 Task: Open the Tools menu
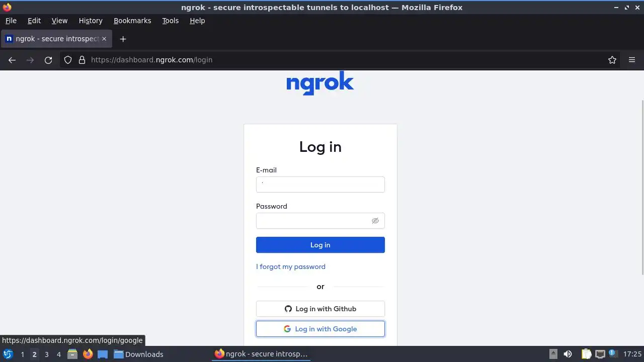click(171, 21)
